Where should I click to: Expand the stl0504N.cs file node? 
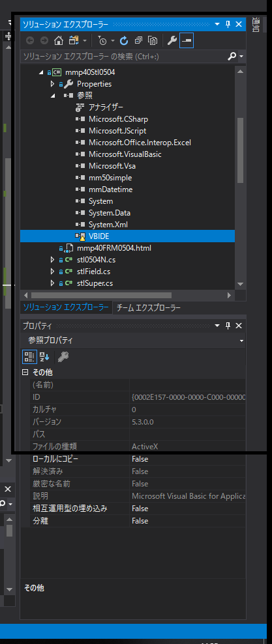52,260
